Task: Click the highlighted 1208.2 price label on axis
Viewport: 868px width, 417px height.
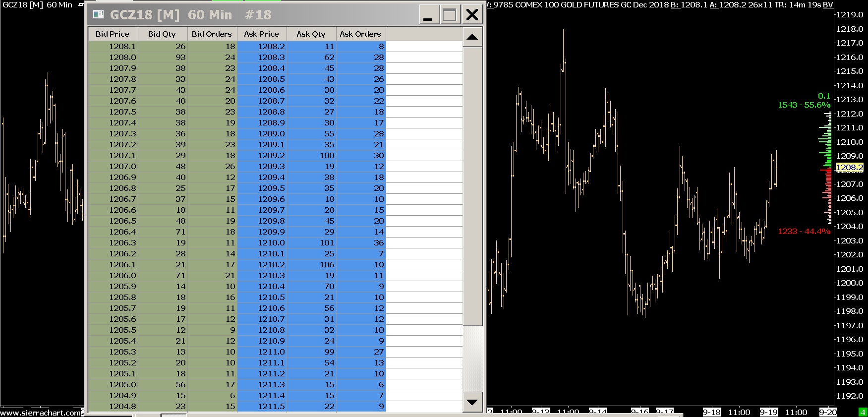Action: [849, 168]
